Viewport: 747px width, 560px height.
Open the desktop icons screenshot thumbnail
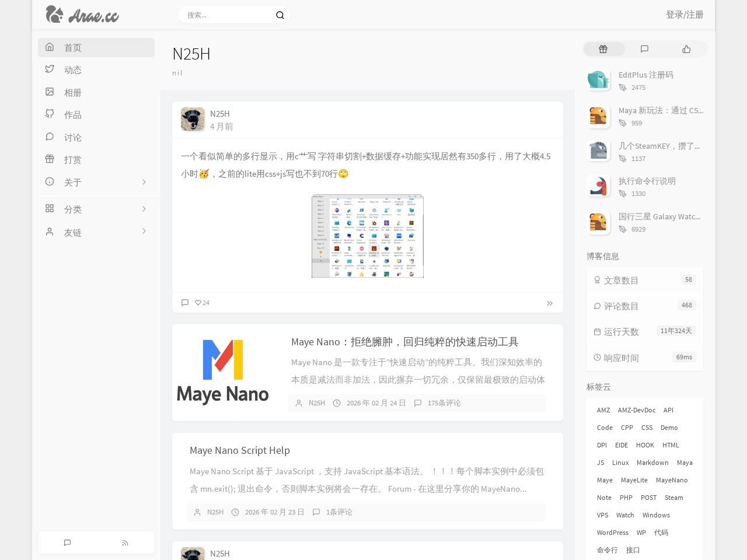tap(368, 236)
